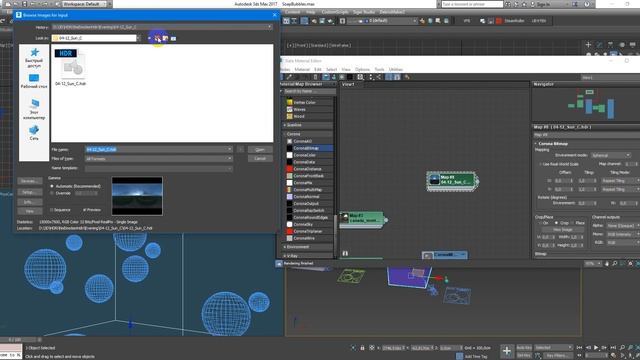This screenshot has width=640, height=360.
Task: Select the Place radio button in Crop/Place
Action: tap(572, 223)
